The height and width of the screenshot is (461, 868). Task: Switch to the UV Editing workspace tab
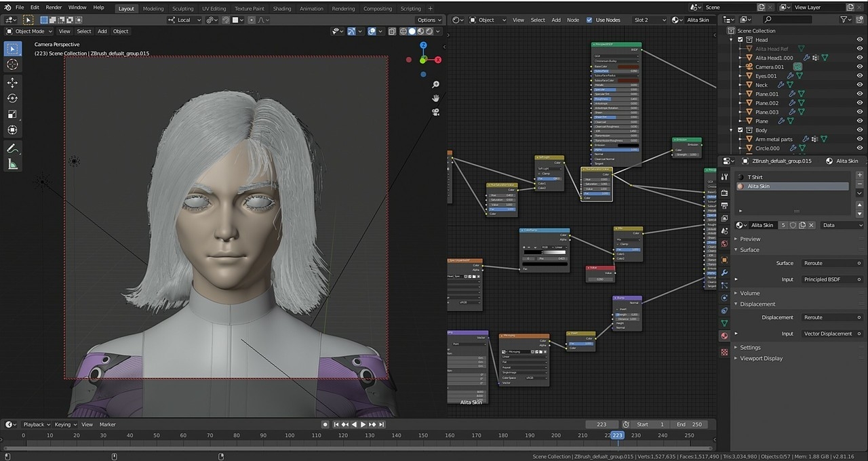click(x=214, y=8)
